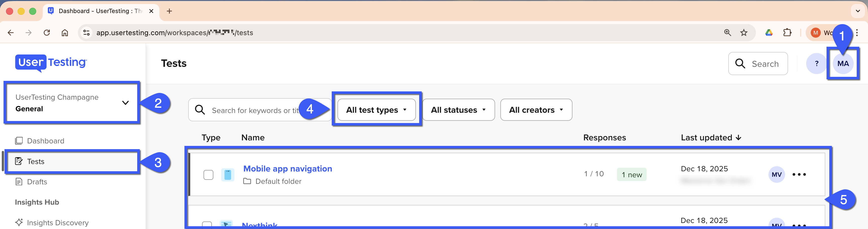Click the magnifier icon in keyword search
Screen dimensions: 868x229
pyautogui.click(x=200, y=110)
